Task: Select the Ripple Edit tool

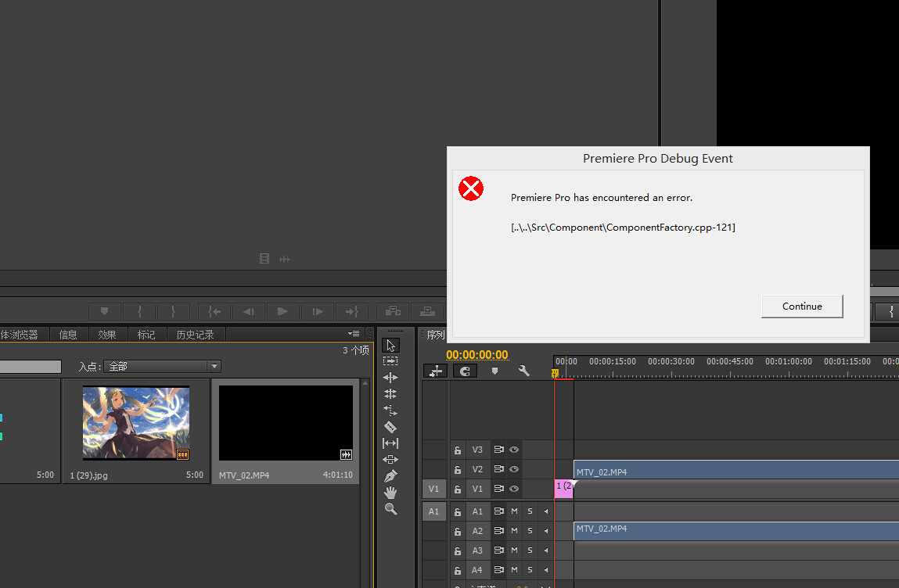Action: 390,378
